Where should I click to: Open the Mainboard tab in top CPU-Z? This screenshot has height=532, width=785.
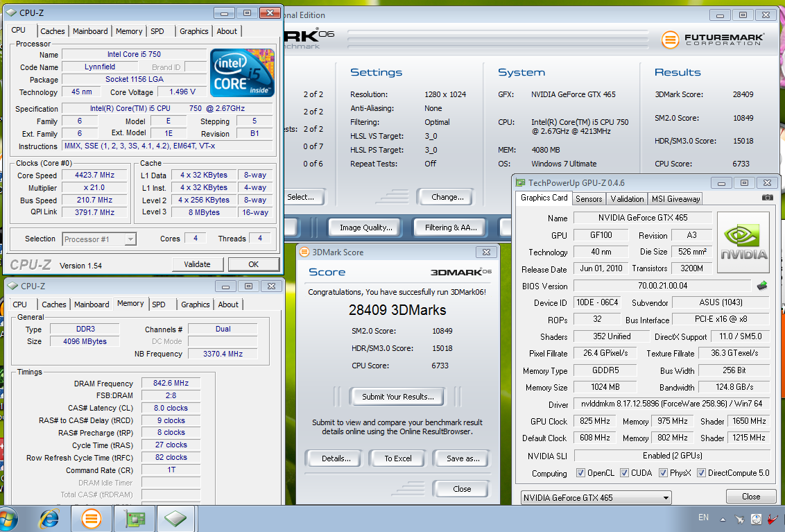pos(90,31)
